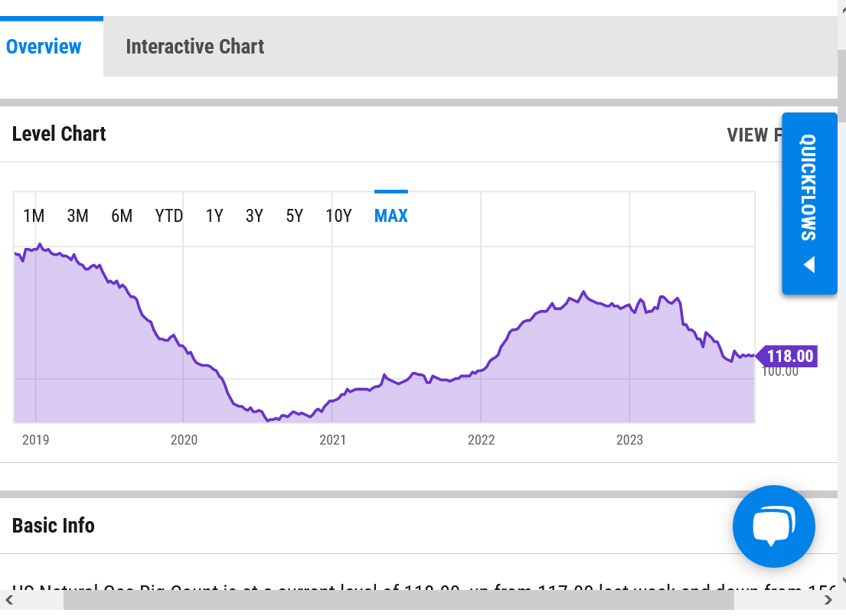Select the MAX time range

(390, 216)
